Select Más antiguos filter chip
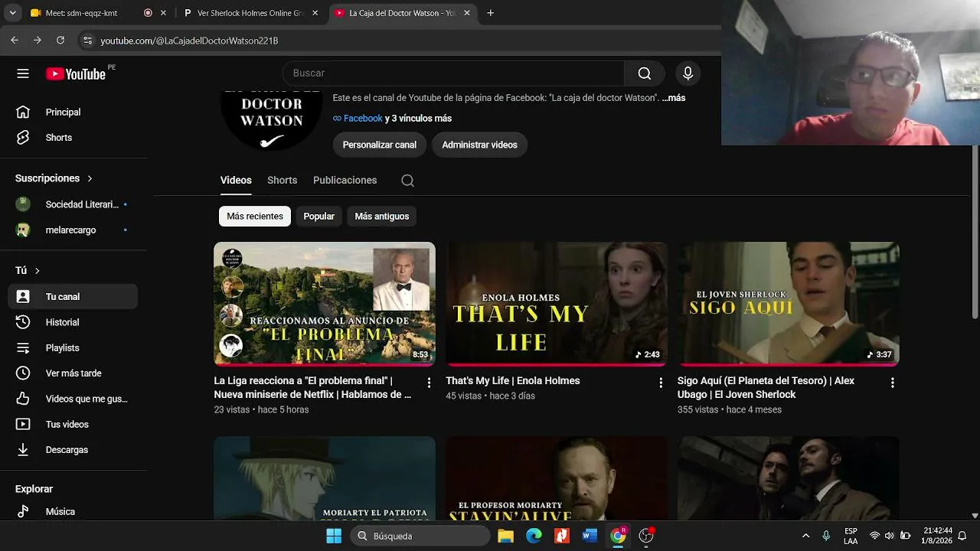 point(382,217)
